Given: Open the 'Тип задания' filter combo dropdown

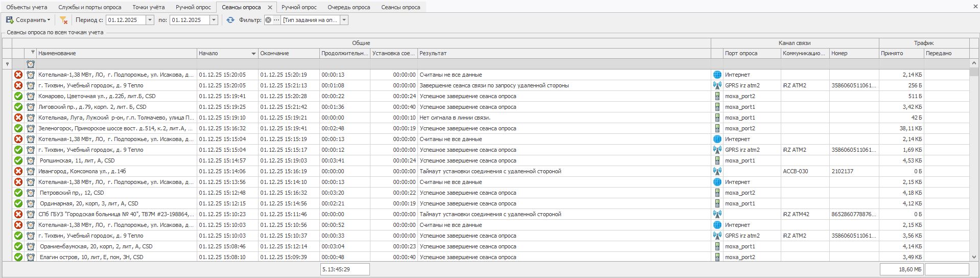Looking at the screenshot, I should [344, 20].
